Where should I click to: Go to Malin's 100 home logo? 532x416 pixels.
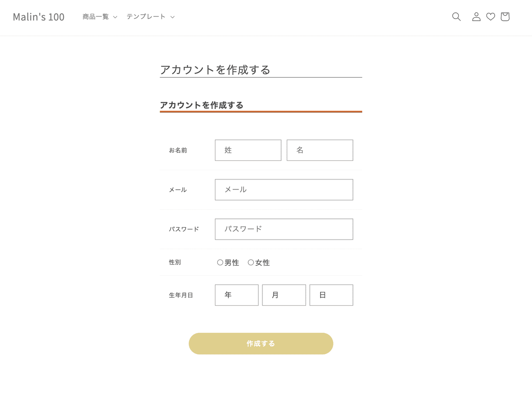pyautogui.click(x=39, y=17)
